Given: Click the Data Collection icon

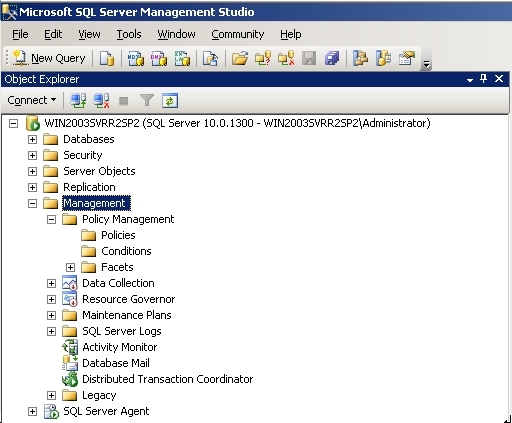Looking at the screenshot, I should (70, 283).
